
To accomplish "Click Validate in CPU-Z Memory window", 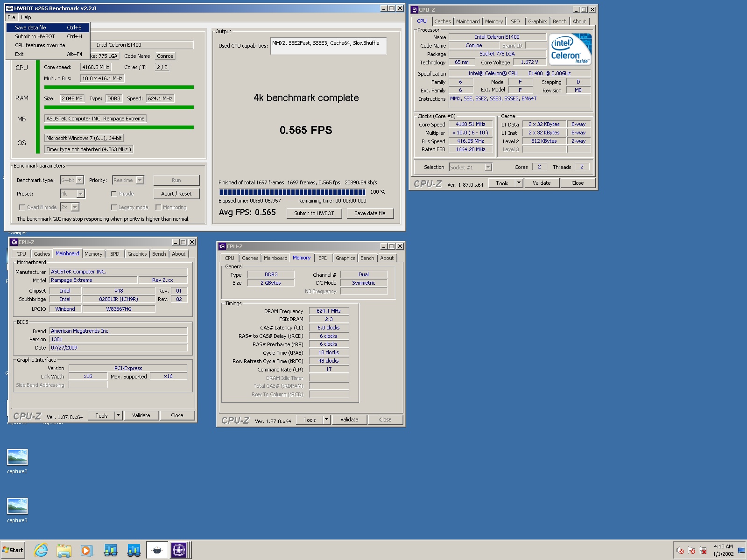I will pyautogui.click(x=349, y=420).
